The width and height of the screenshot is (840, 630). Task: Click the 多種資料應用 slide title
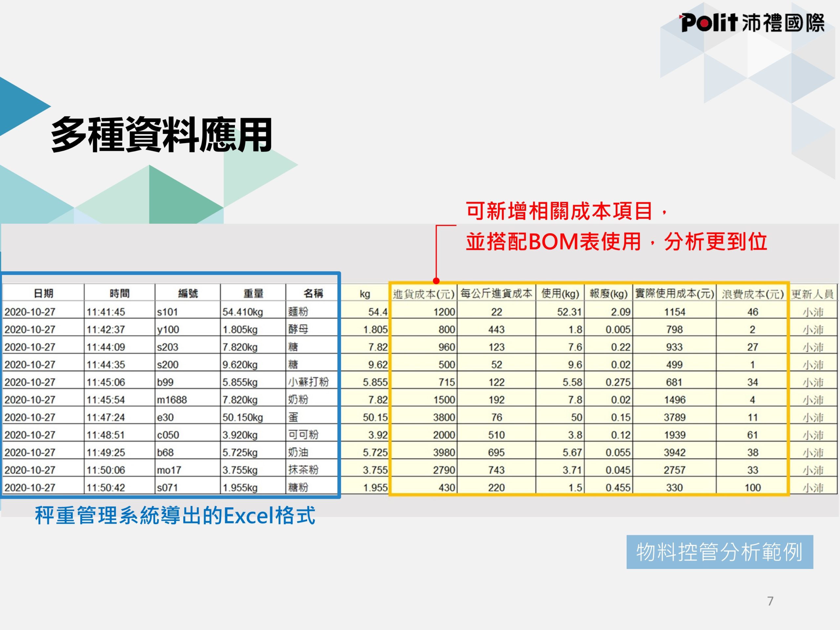click(x=161, y=135)
